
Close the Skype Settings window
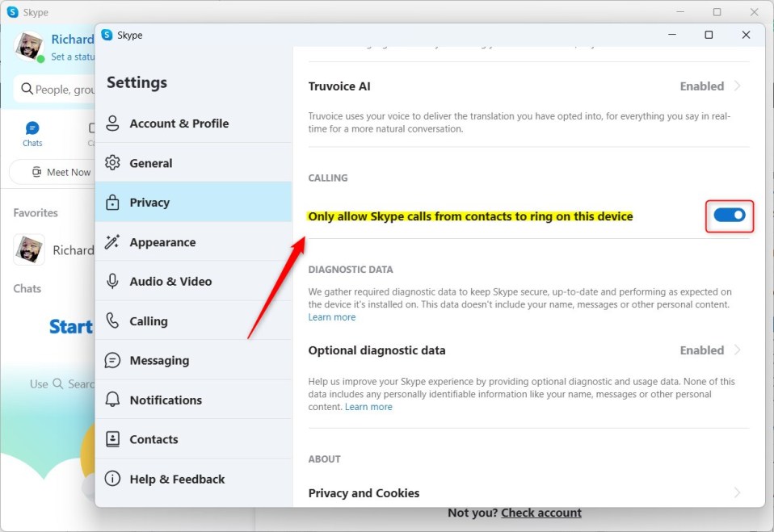point(746,35)
